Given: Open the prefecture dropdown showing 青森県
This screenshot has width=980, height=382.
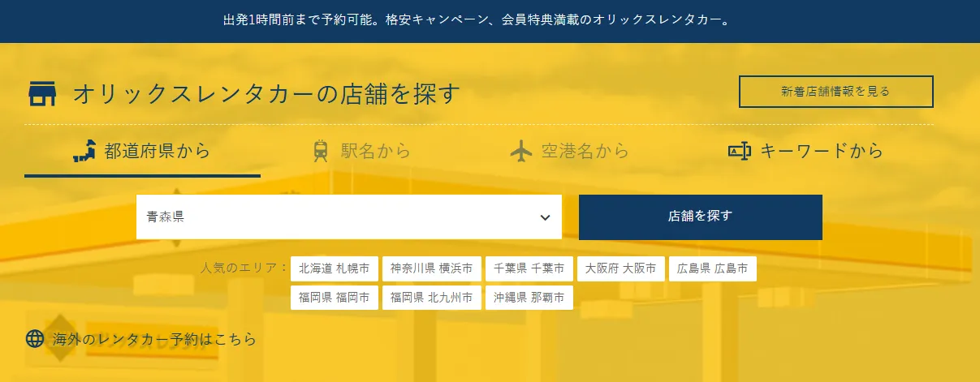Looking at the screenshot, I should pyautogui.click(x=349, y=217).
